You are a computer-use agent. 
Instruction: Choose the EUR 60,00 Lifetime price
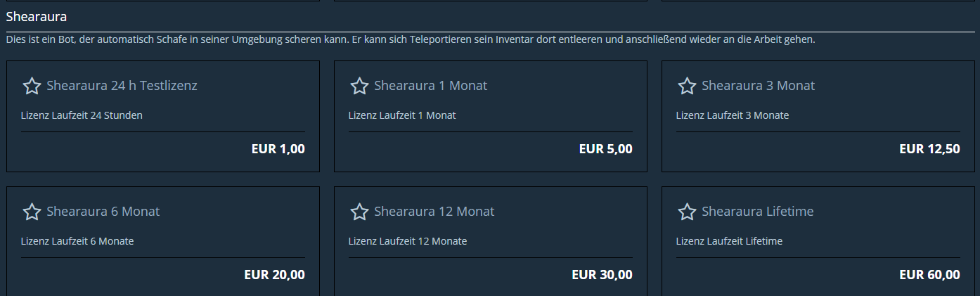[x=929, y=275]
